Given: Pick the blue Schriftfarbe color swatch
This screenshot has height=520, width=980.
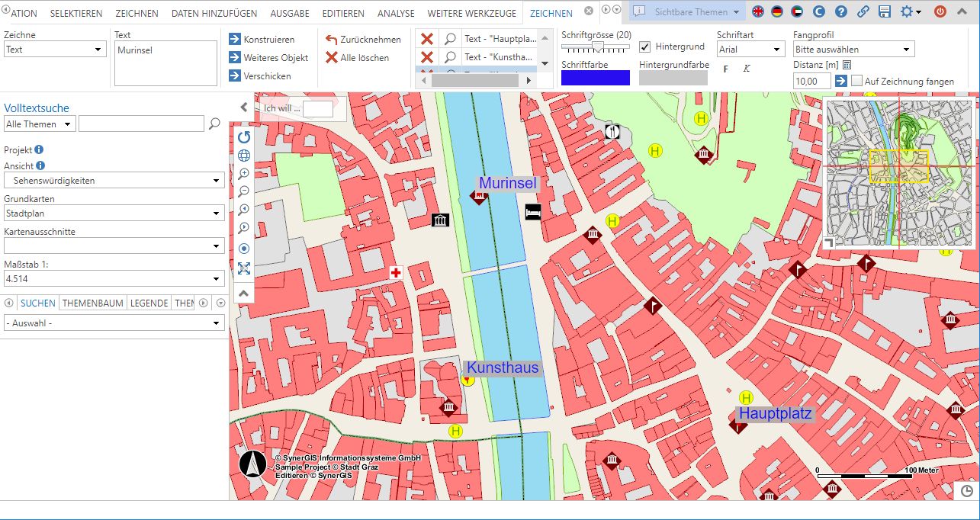Looking at the screenshot, I should pyautogui.click(x=595, y=78).
